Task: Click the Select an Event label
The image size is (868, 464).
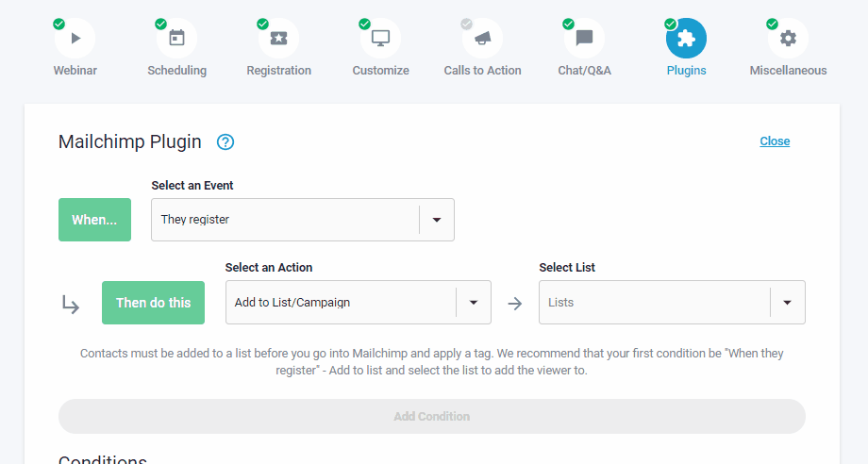Action: [192, 185]
